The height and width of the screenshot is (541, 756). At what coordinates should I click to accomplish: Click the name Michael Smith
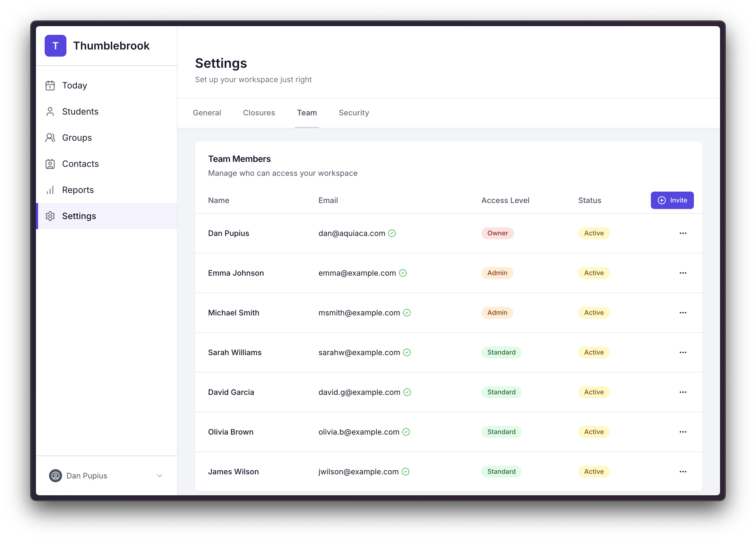[233, 312]
